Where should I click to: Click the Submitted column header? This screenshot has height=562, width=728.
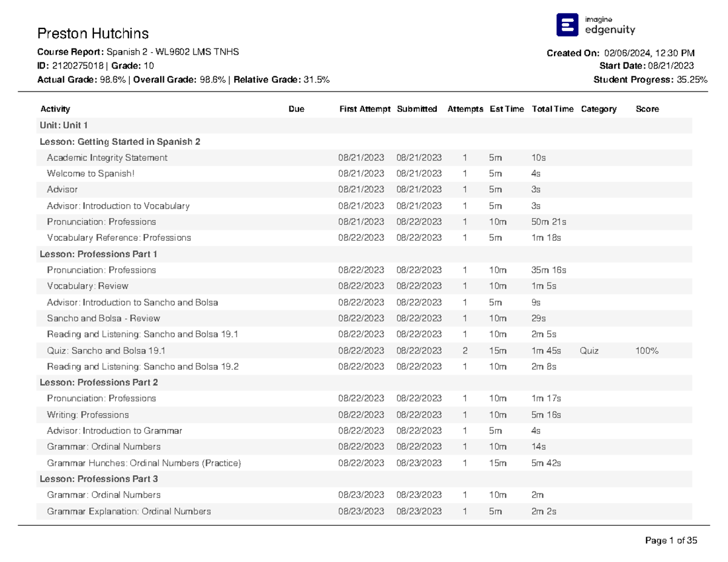[x=417, y=109]
